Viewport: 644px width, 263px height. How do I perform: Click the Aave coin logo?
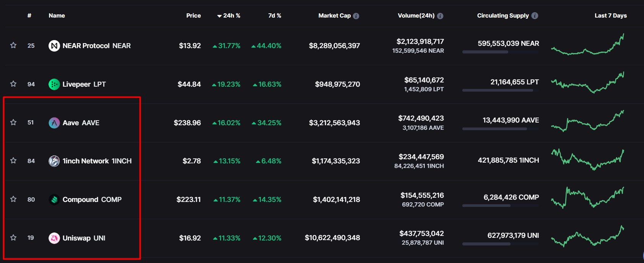pos(54,123)
